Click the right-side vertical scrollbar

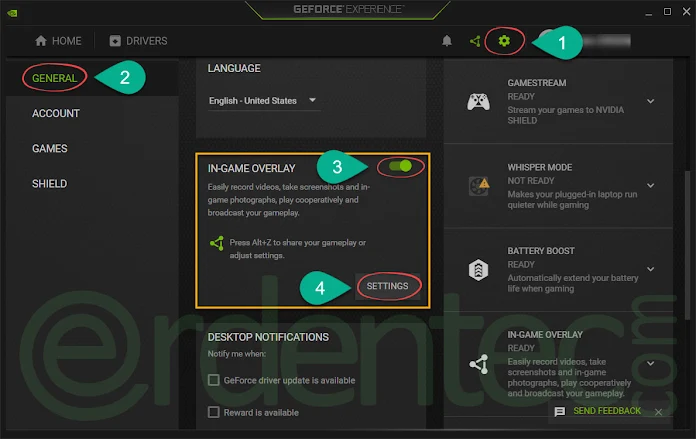point(686,244)
